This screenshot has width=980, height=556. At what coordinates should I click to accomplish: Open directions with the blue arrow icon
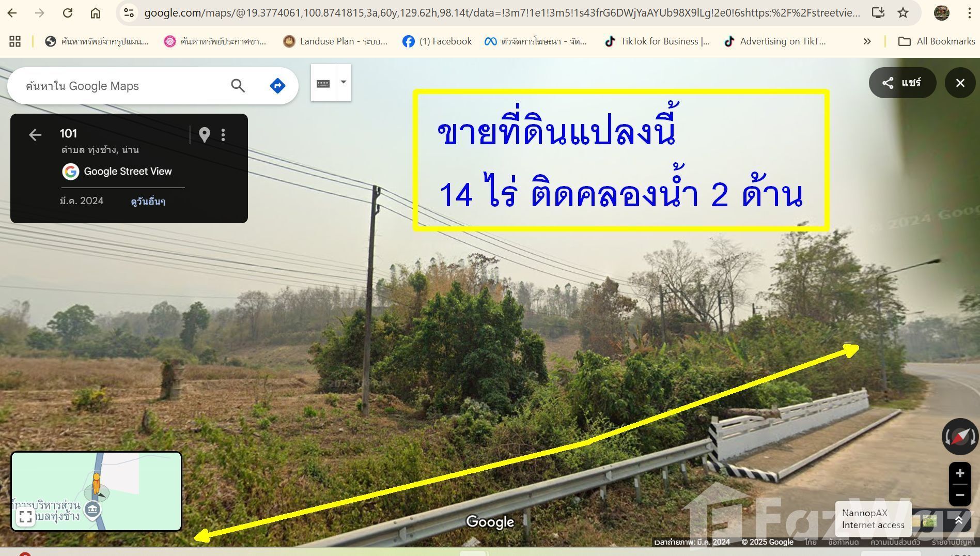[277, 86]
